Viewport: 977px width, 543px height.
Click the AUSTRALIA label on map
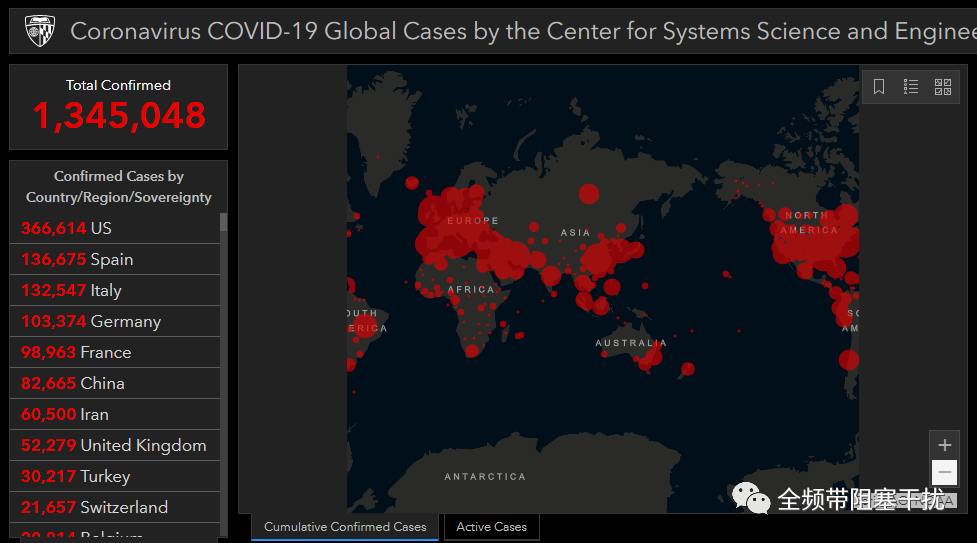coord(631,343)
